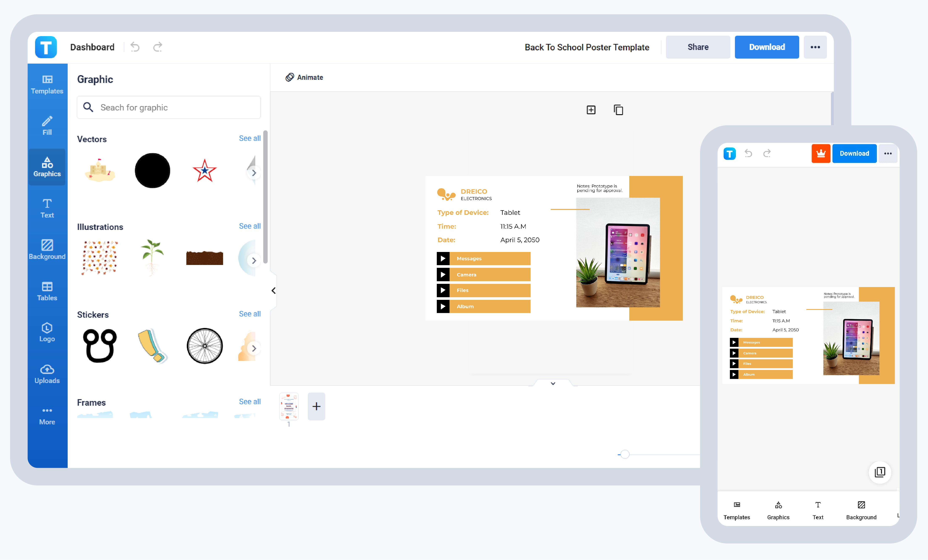Click the orange crown premium button
This screenshot has width=928, height=560.
click(x=821, y=153)
